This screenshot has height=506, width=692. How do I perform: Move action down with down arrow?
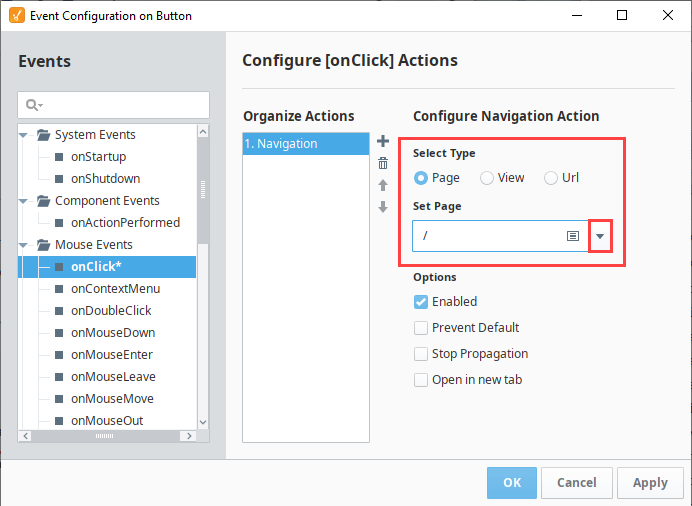coord(383,206)
